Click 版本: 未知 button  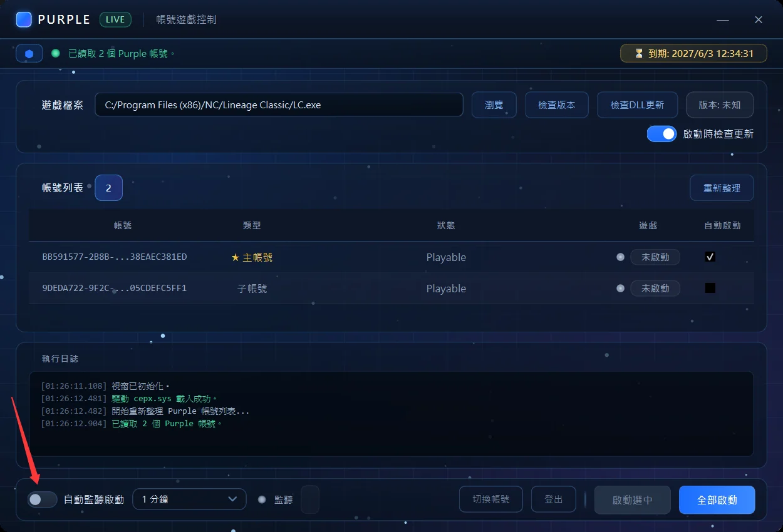tap(720, 105)
